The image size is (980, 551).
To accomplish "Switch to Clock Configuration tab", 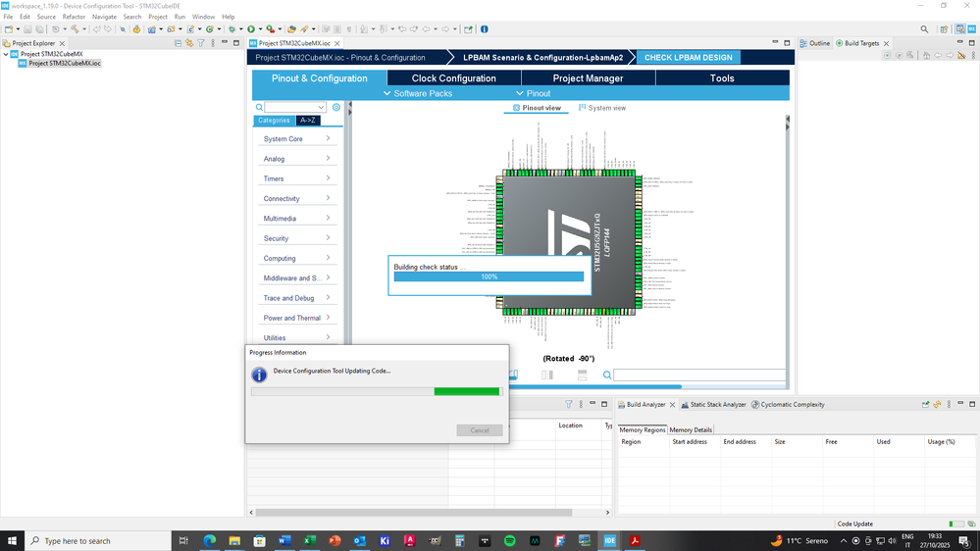I will pos(454,78).
